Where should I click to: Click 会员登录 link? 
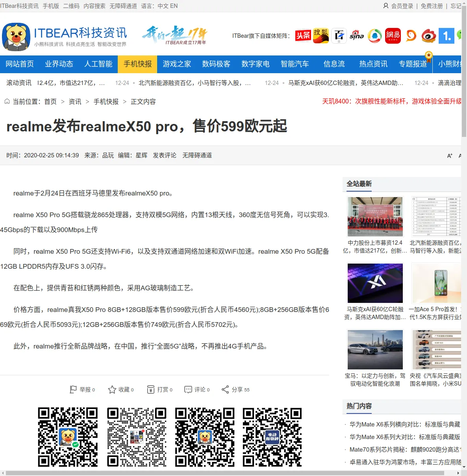(x=402, y=6)
